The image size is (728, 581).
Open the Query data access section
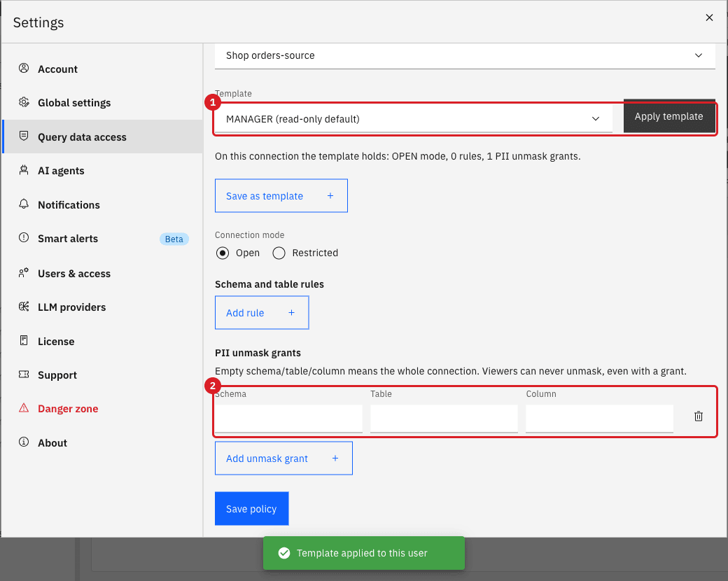102,136
